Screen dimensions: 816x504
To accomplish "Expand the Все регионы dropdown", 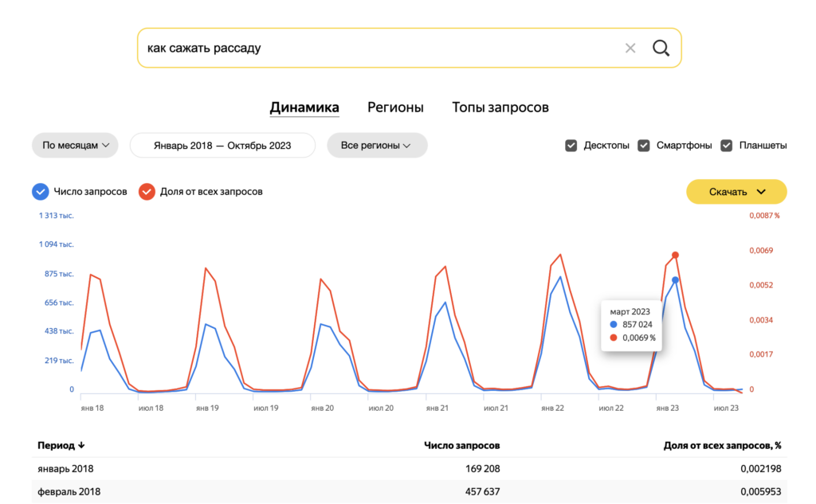I will point(377,146).
